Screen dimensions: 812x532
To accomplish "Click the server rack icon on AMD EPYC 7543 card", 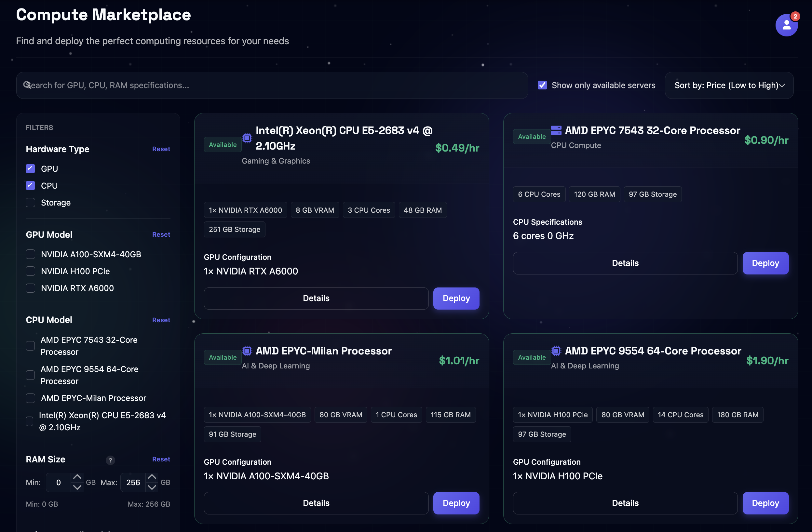I will 556,130.
